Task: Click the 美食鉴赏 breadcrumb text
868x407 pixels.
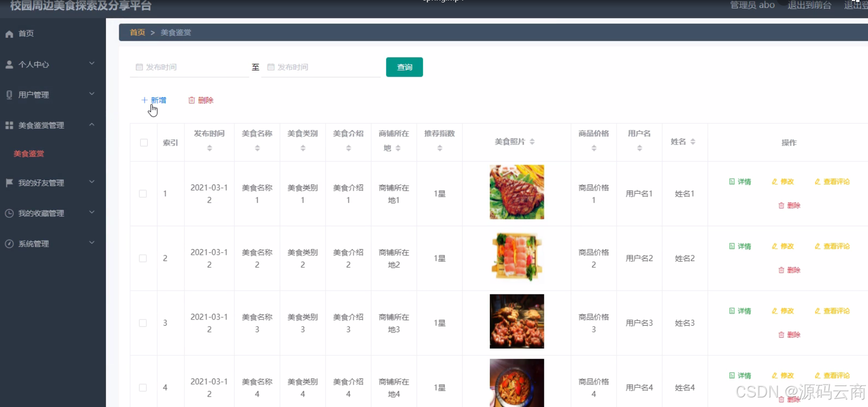Action: pos(176,32)
